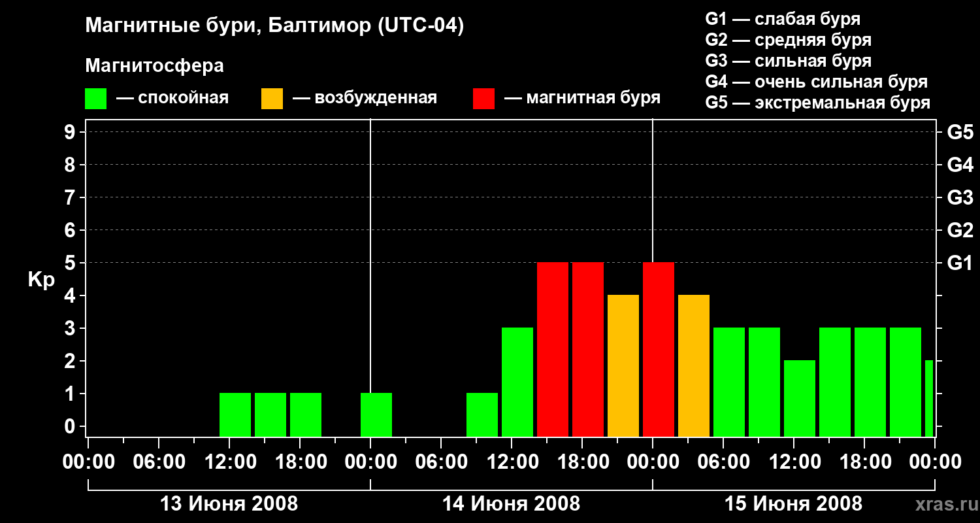Click the green bar at 15:00–18:00 on 13 Июня
980x523 pixels.
pyautogui.click(x=270, y=414)
